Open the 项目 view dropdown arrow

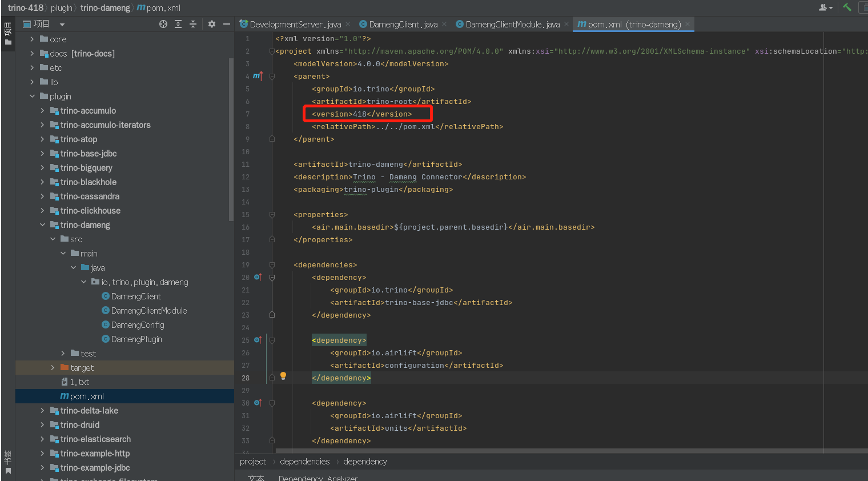coord(62,25)
